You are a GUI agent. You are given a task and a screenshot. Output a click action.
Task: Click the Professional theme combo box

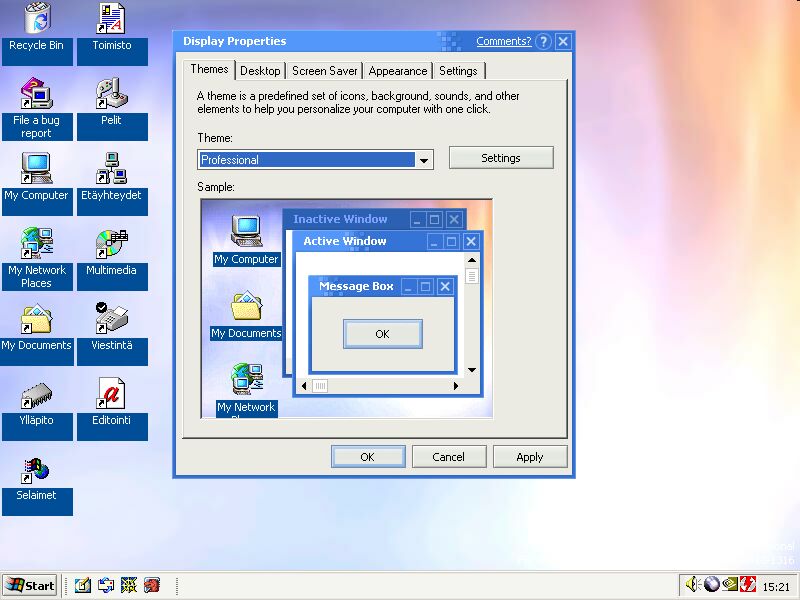click(306, 160)
